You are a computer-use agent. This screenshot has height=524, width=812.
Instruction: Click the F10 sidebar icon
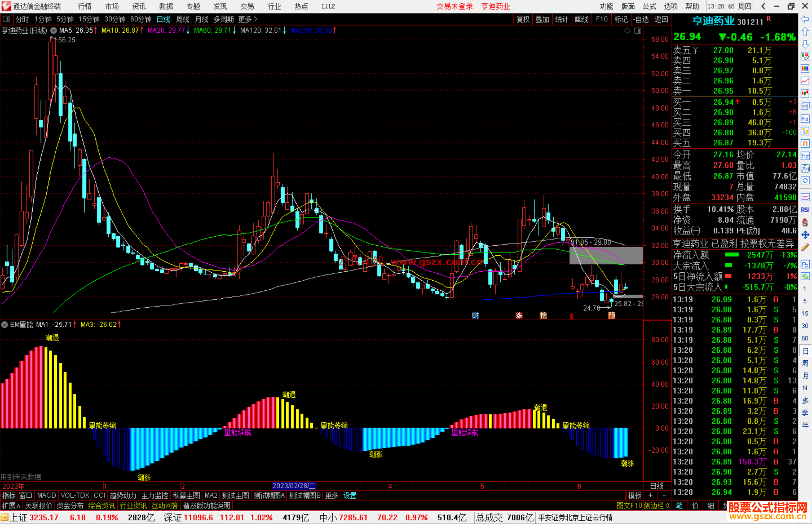coord(805,119)
